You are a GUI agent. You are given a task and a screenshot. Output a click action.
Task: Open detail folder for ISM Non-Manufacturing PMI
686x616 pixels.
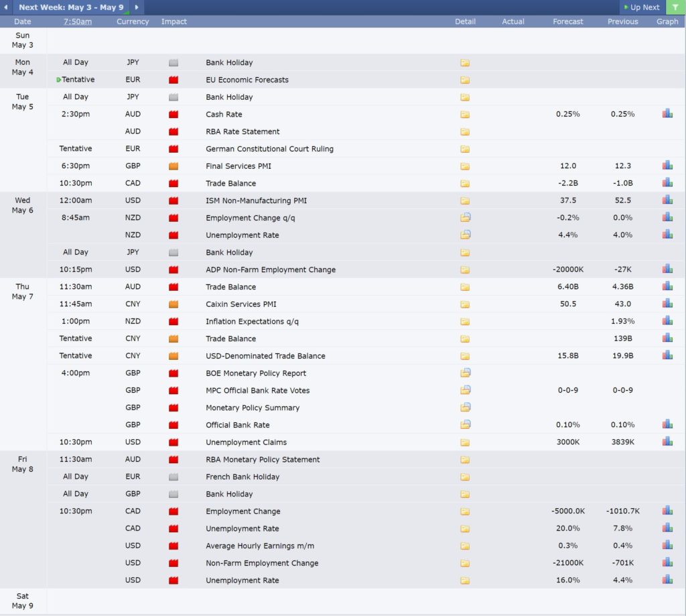[465, 201]
